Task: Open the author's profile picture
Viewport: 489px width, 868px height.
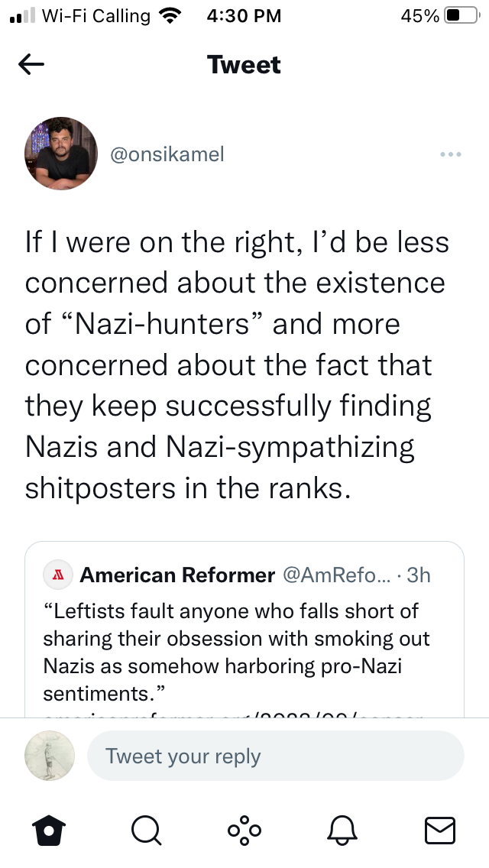Action: point(61,154)
